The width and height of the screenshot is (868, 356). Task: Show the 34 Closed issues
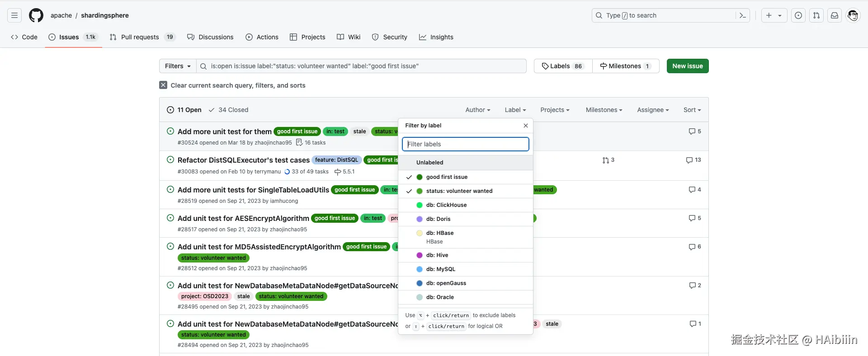pyautogui.click(x=228, y=110)
